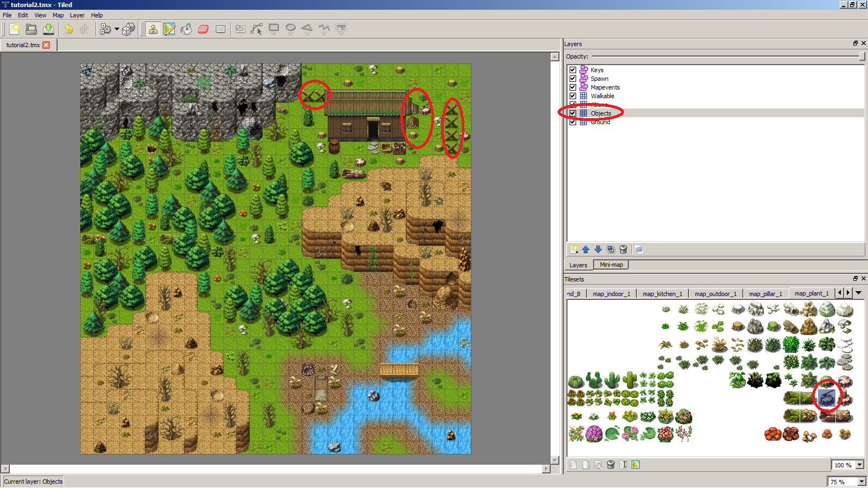
Task: Select the Terrain Brush tool
Action: pyautogui.click(x=169, y=29)
